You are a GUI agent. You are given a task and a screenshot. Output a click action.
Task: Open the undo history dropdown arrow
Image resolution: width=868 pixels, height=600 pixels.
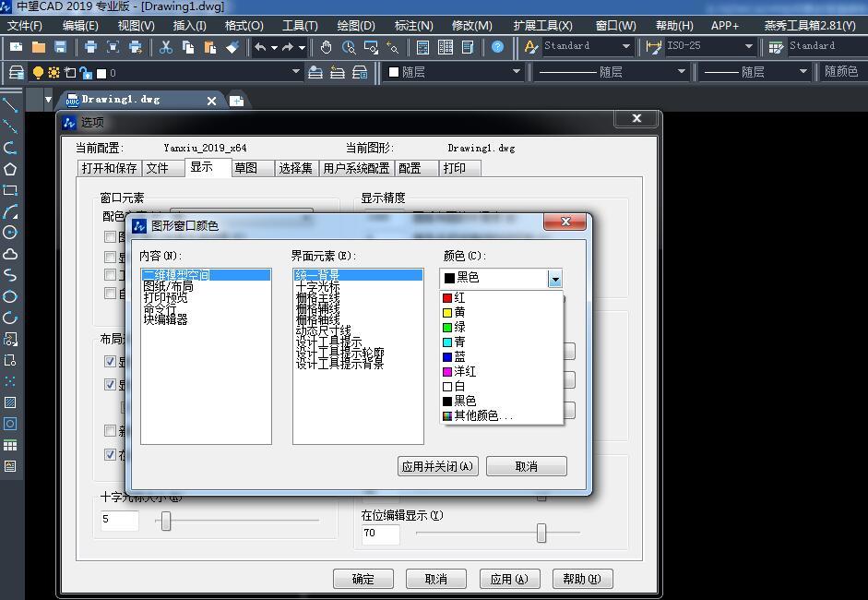[273, 48]
